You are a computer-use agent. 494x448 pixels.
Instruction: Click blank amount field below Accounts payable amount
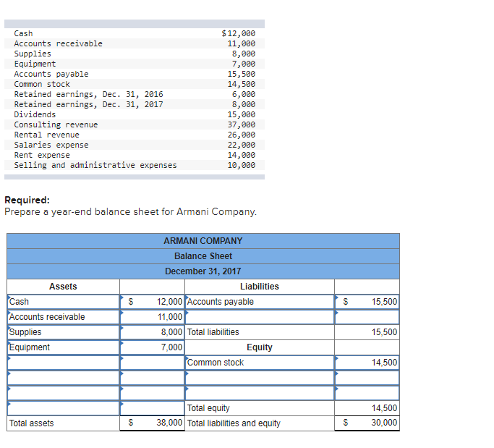click(x=367, y=317)
